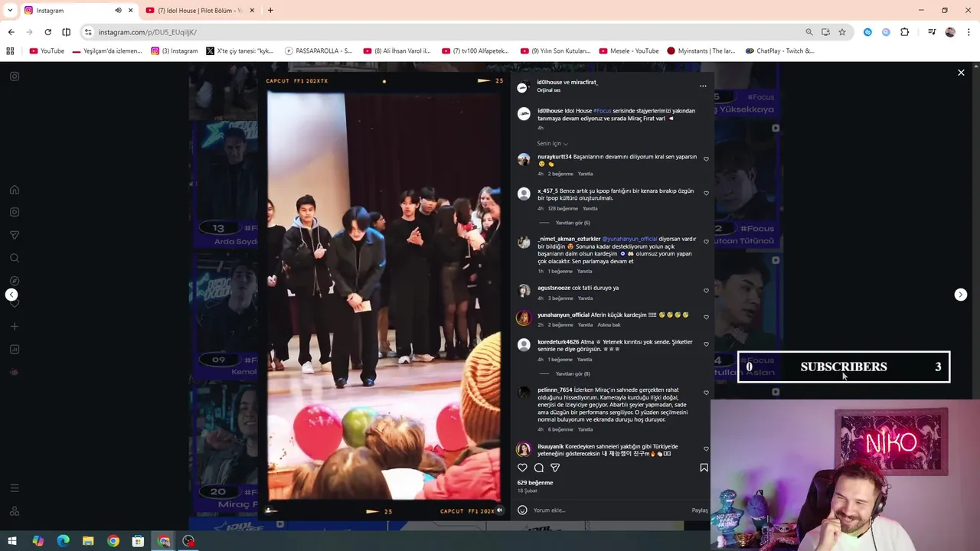Open the comment bubble icon under the post

(x=539, y=468)
